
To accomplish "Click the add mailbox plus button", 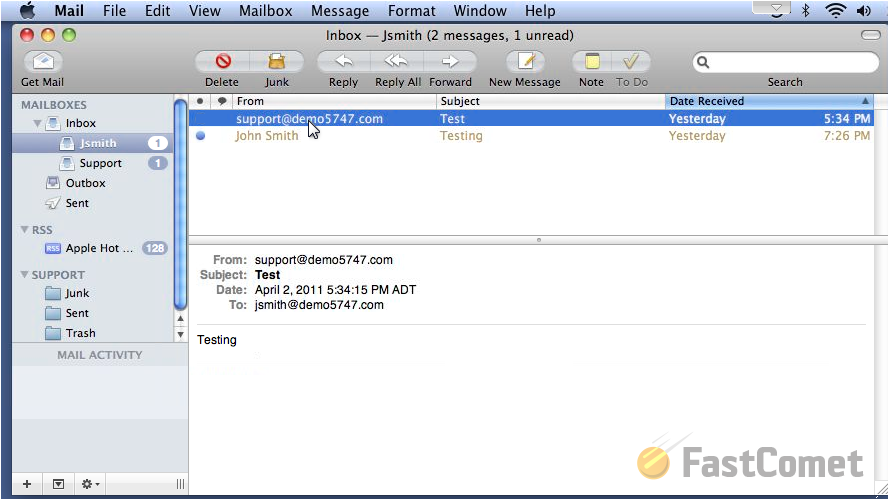I will tap(27, 484).
